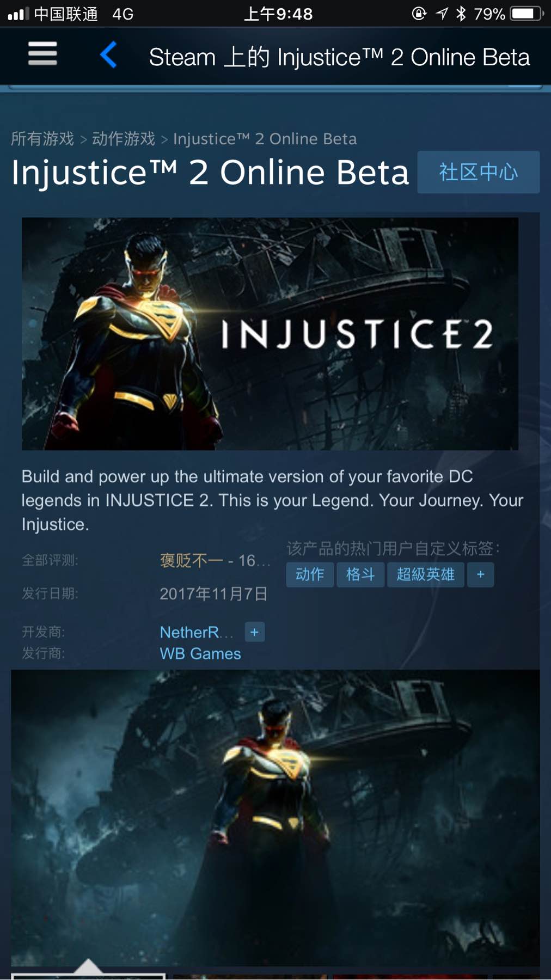The image size is (551, 980).
Task: Tap the location arrow status icon
Action: [442, 14]
